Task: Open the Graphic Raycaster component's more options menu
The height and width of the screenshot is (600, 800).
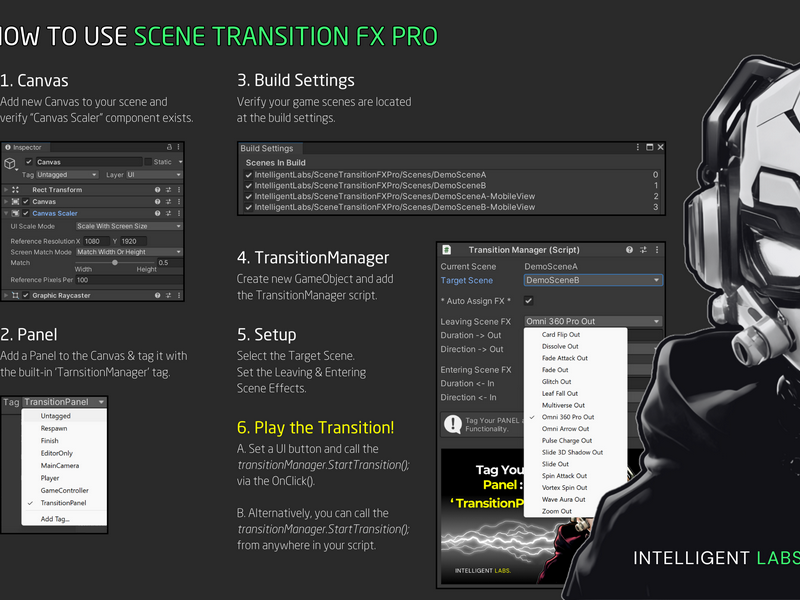Action: pos(179,295)
